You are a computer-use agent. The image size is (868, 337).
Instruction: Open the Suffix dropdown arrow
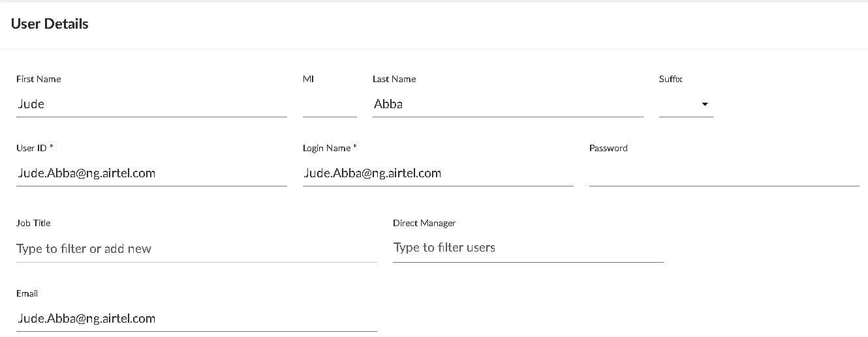click(705, 104)
